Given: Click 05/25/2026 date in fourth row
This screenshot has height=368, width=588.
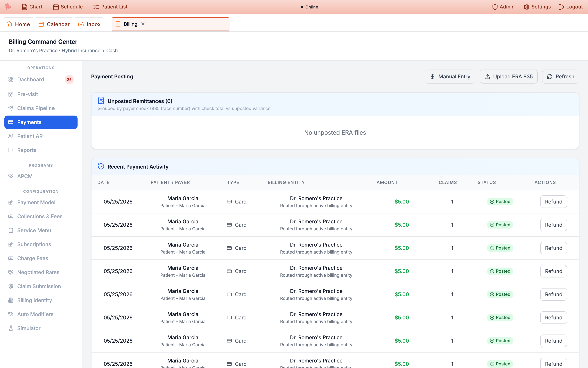Looking at the screenshot, I should (x=118, y=271).
